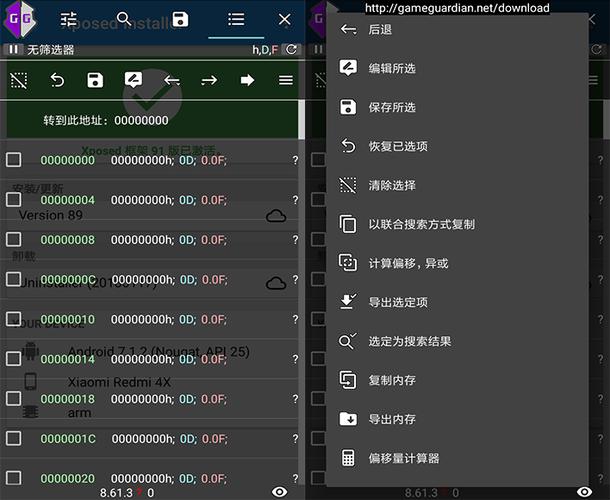Screen dimensions: 610x500
Task: Select 以联合搜索方式复制 menu entry
Action: click(457, 225)
